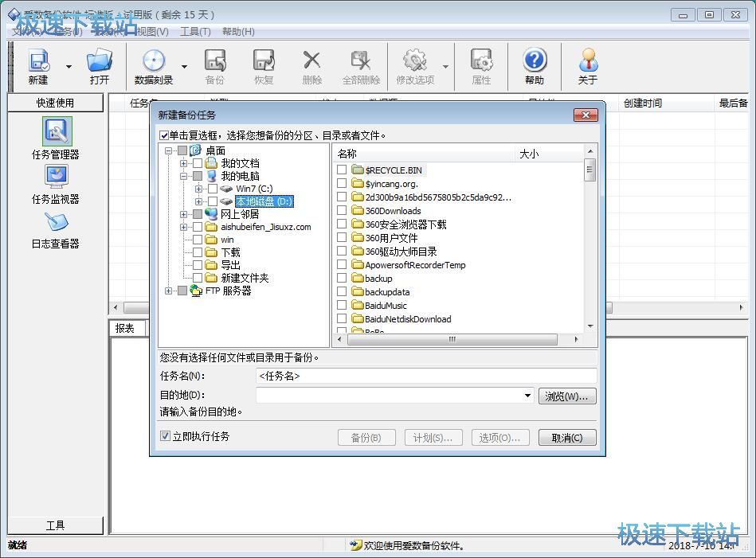Select the 网上邻居 network node
This screenshot has width=756, height=558.
pos(240,214)
